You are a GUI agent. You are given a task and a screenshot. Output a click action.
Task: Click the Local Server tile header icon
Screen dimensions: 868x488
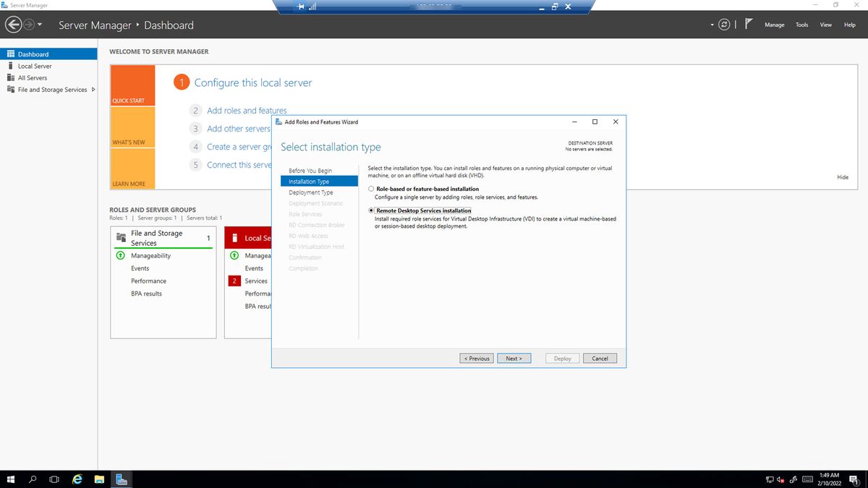(x=235, y=237)
